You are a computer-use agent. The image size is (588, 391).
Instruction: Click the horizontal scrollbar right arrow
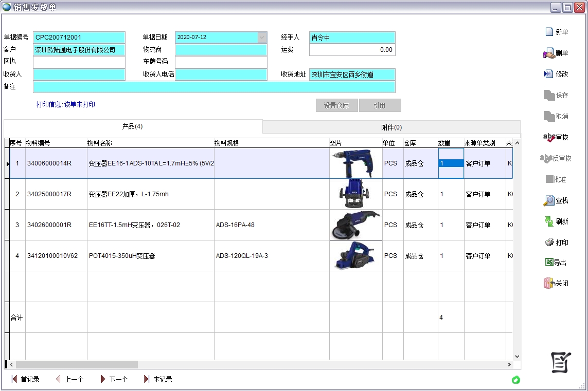pos(508,364)
